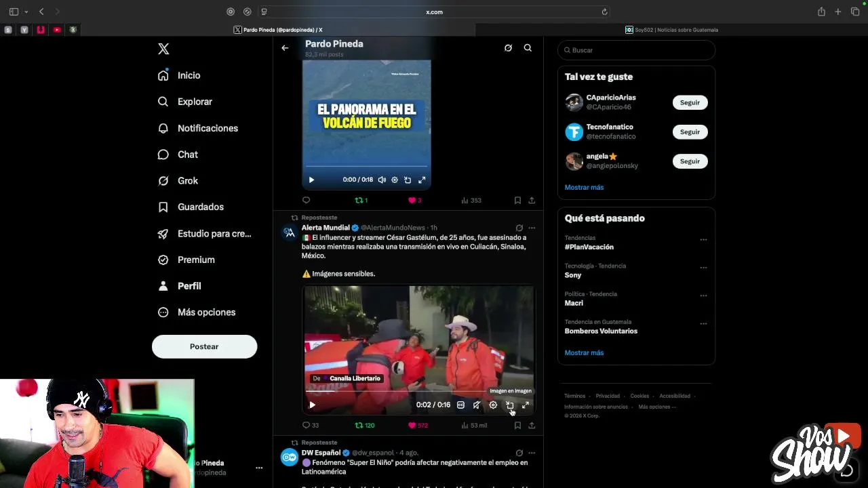
Task: Switch to the Pardo Pineda / X tab
Action: (278, 30)
